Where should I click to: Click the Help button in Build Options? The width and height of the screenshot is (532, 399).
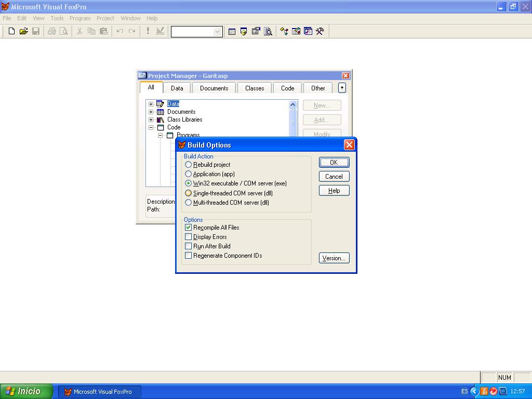[334, 191]
